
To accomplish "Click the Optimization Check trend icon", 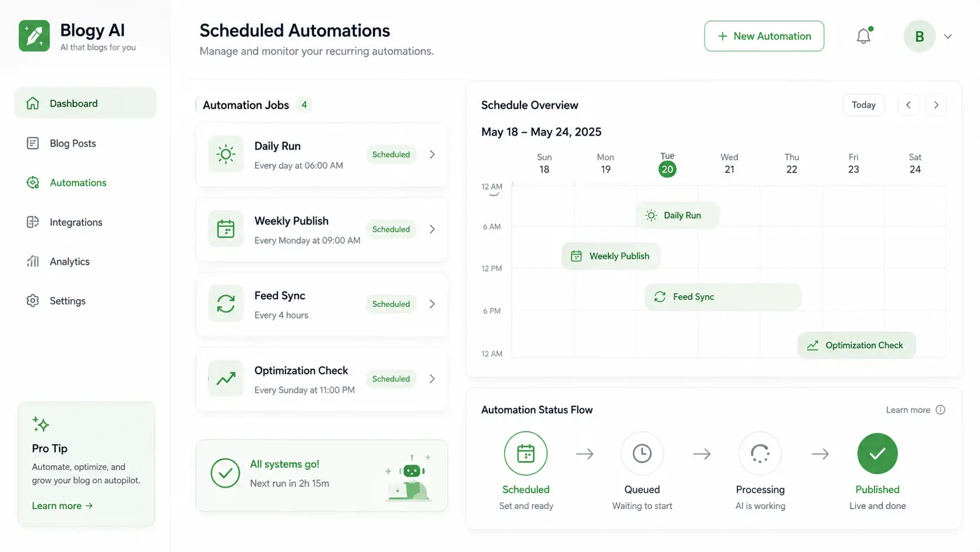I will (x=226, y=378).
